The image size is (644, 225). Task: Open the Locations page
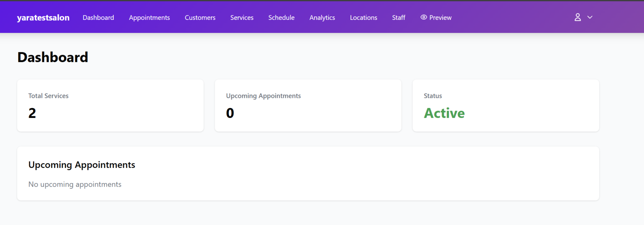coord(363,18)
